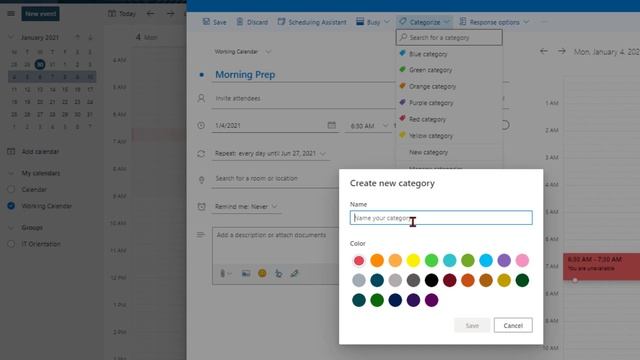This screenshot has width=640, height=360.
Task: Select Blue category
Action: pyautogui.click(x=449, y=54)
